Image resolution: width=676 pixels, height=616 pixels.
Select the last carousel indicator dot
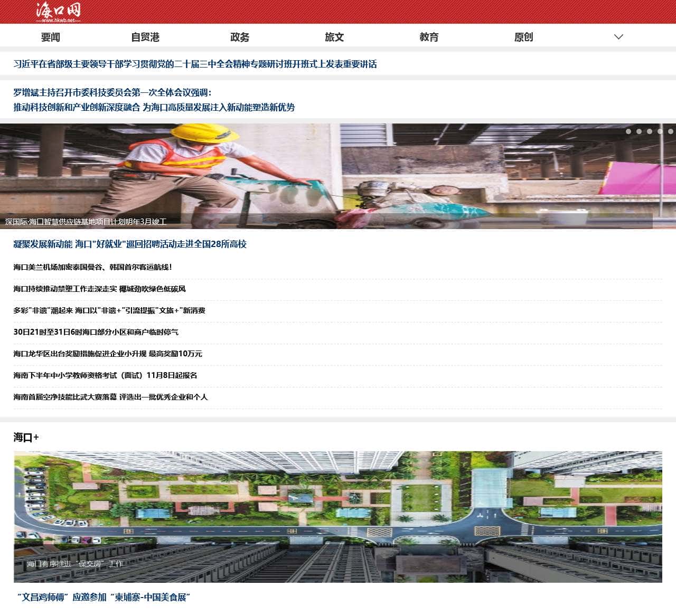[x=670, y=131]
